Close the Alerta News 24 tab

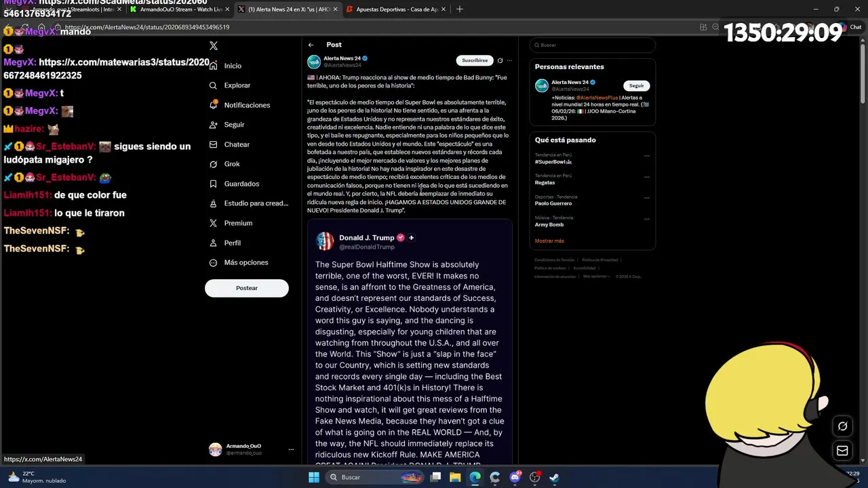[x=336, y=9]
